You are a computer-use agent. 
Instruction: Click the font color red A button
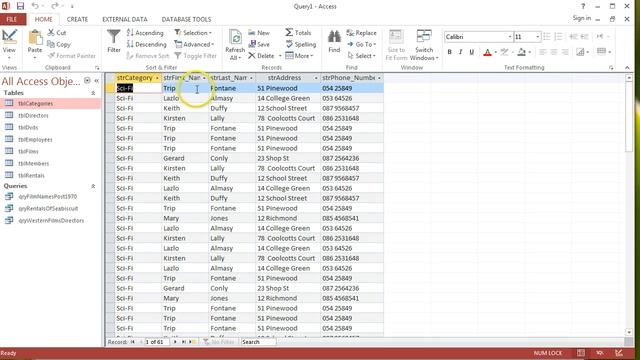pos(487,52)
